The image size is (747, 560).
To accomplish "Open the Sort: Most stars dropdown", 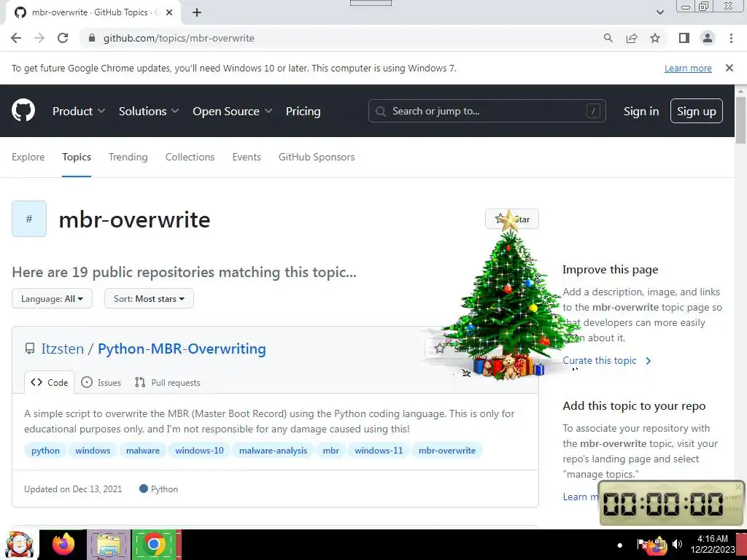I will click(149, 298).
